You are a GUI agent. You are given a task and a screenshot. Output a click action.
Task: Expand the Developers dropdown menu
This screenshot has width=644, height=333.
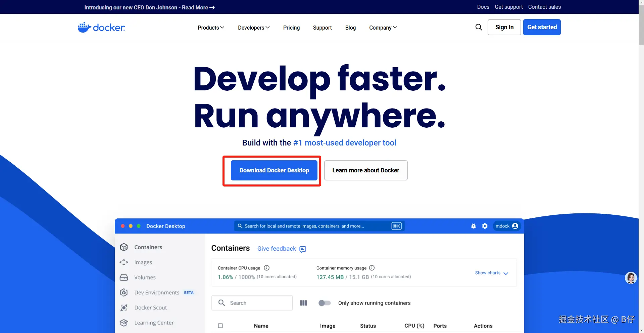pos(254,28)
